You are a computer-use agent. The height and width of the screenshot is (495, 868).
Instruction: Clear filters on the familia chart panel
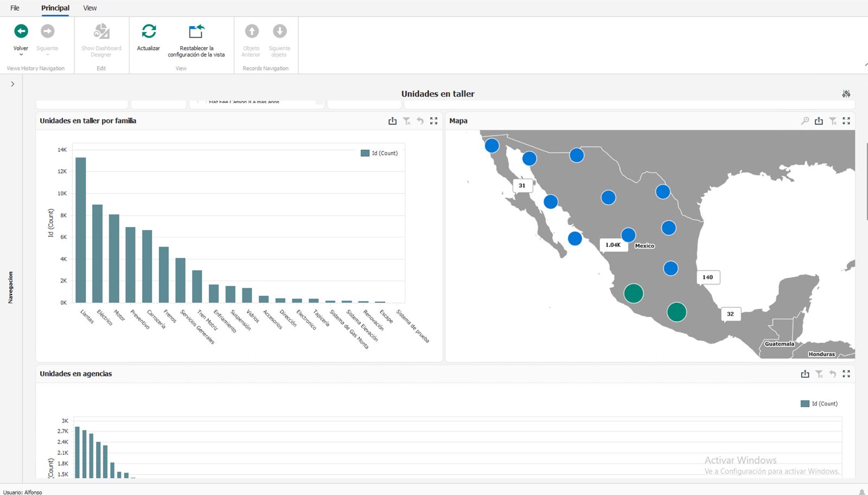coord(406,121)
